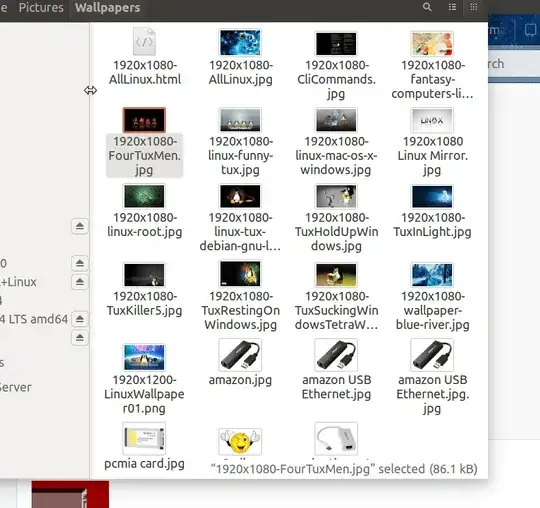Select 1920x1080 Linux Mirror.jpg image
Viewport: 540px width, 508px height.
432,120
